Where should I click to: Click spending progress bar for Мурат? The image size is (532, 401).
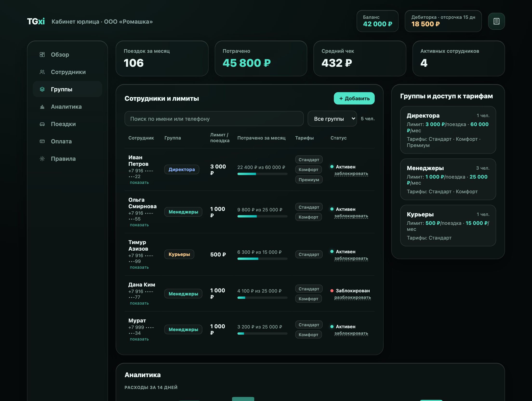pos(262,334)
